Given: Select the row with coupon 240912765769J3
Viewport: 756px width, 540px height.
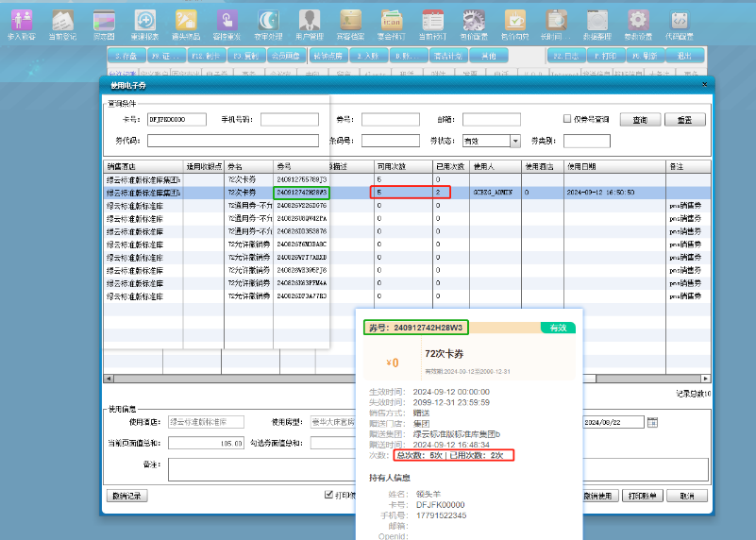Looking at the screenshot, I should coord(407,179).
